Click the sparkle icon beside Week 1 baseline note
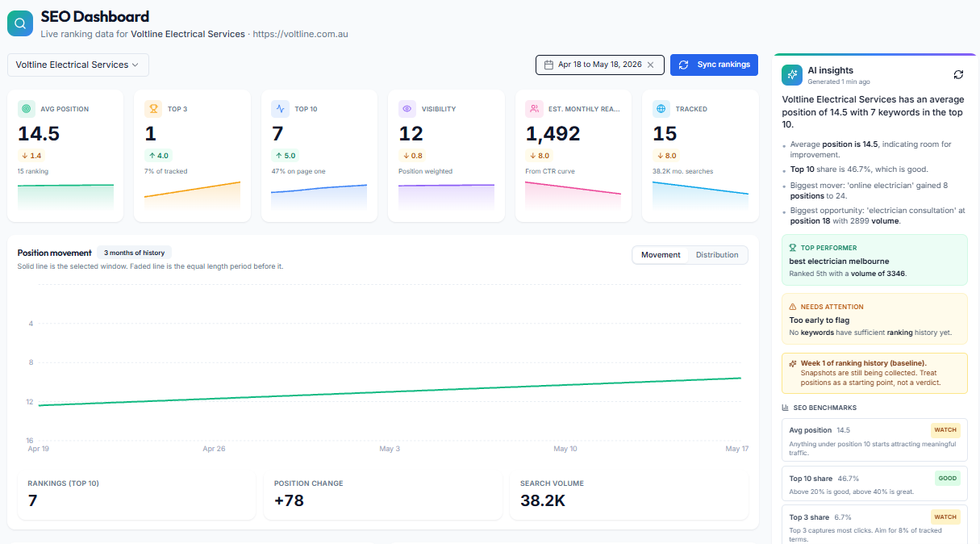980x544 pixels. coord(793,363)
